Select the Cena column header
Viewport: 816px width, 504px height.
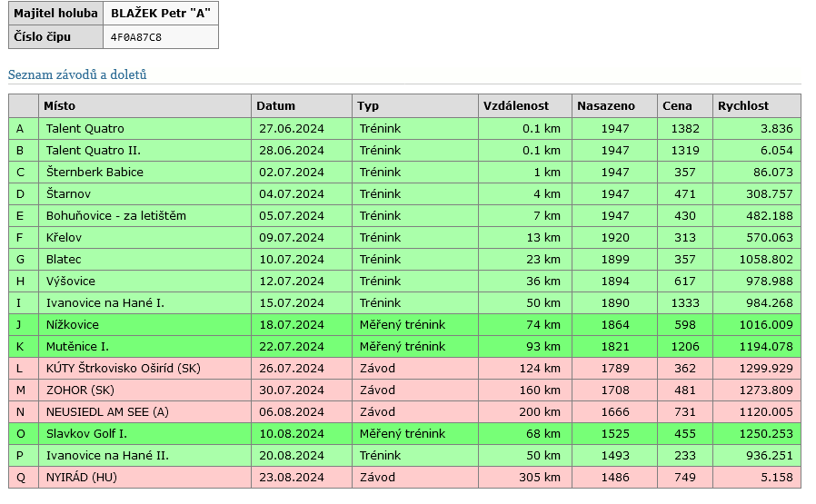pos(677,105)
